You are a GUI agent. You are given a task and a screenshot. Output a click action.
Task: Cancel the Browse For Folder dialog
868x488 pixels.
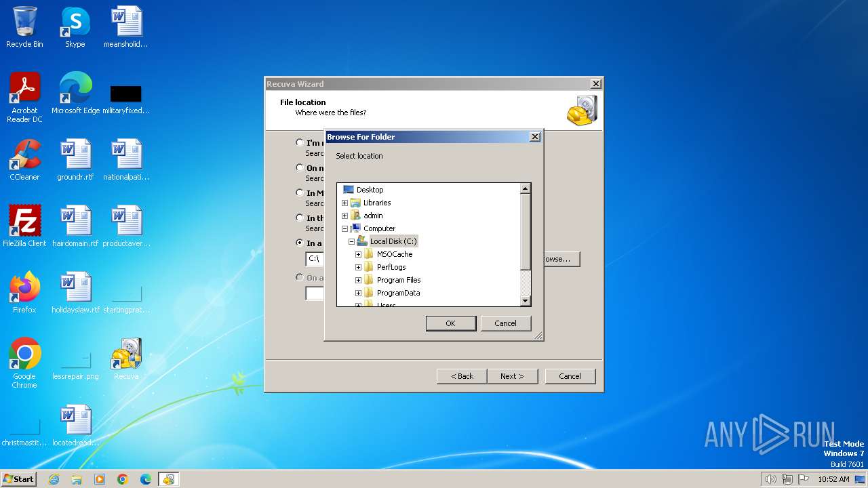pos(505,323)
